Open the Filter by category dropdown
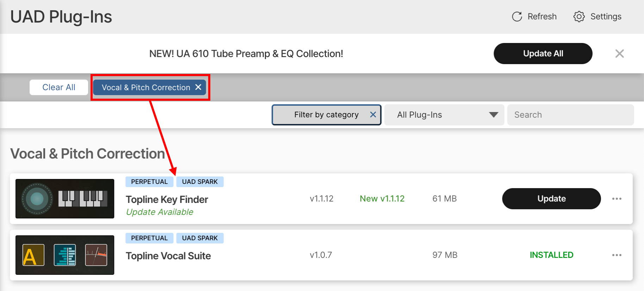Viewport: 644px width, 291px height. click(326, 115)
